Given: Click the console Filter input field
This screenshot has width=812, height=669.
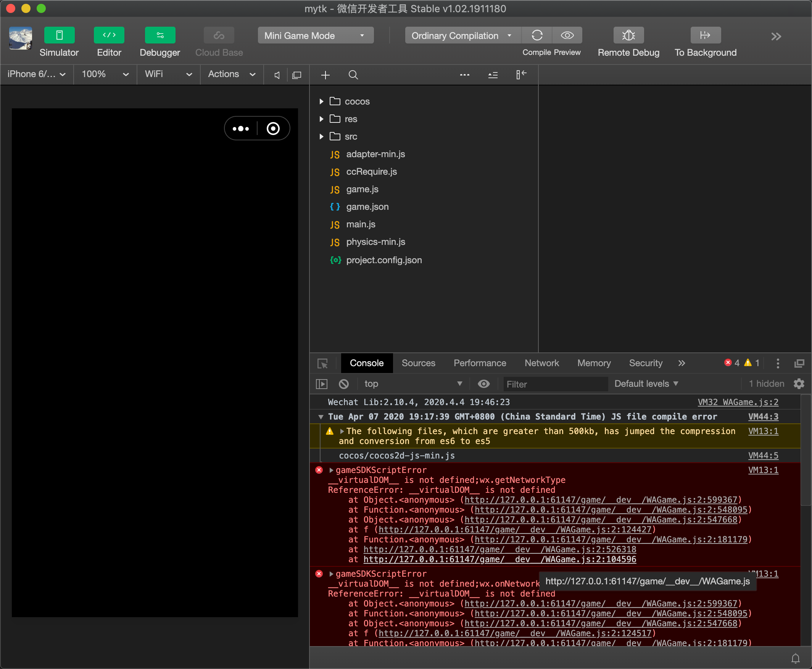Looking at the screenshot, I should tap(555, 384).
